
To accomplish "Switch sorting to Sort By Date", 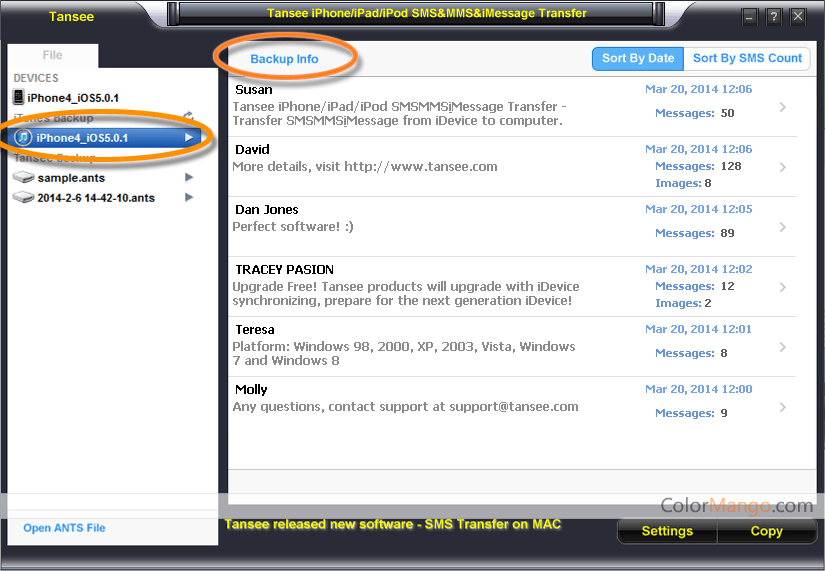I will (638, 58).
